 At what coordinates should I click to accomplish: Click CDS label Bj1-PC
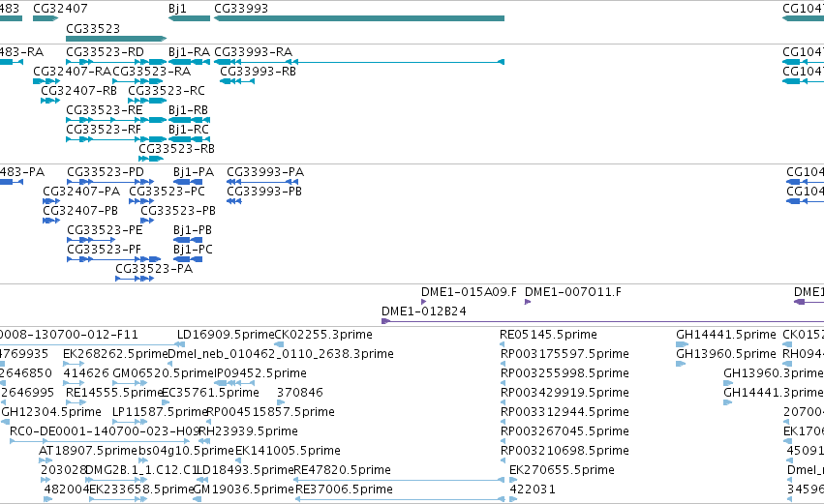[x=193, y=250]
